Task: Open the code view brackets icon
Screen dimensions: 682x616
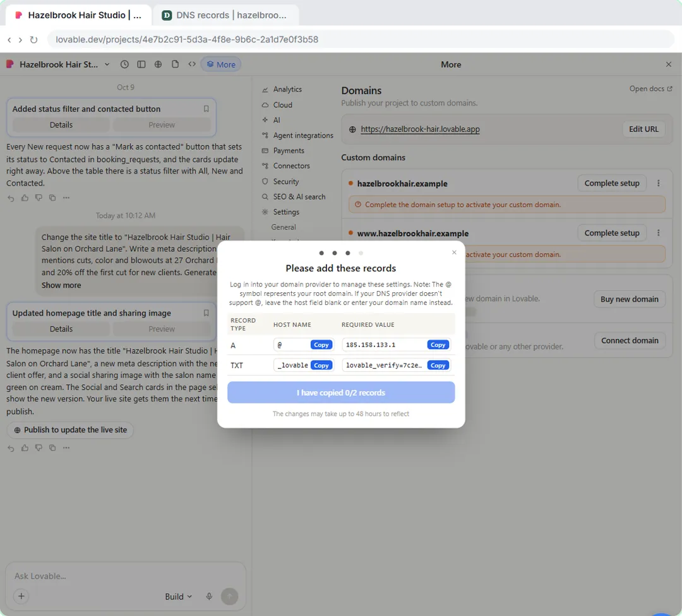Action: [192, 64]
